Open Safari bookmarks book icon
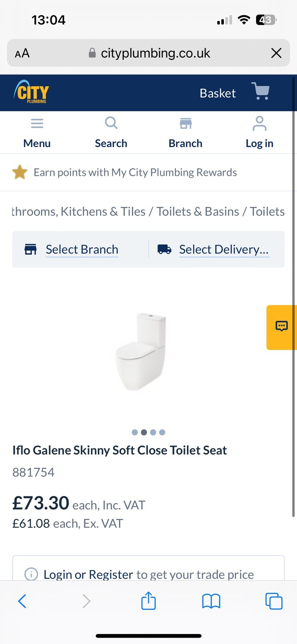This screenshot has width=297, height=644. (x=211, y=601)
